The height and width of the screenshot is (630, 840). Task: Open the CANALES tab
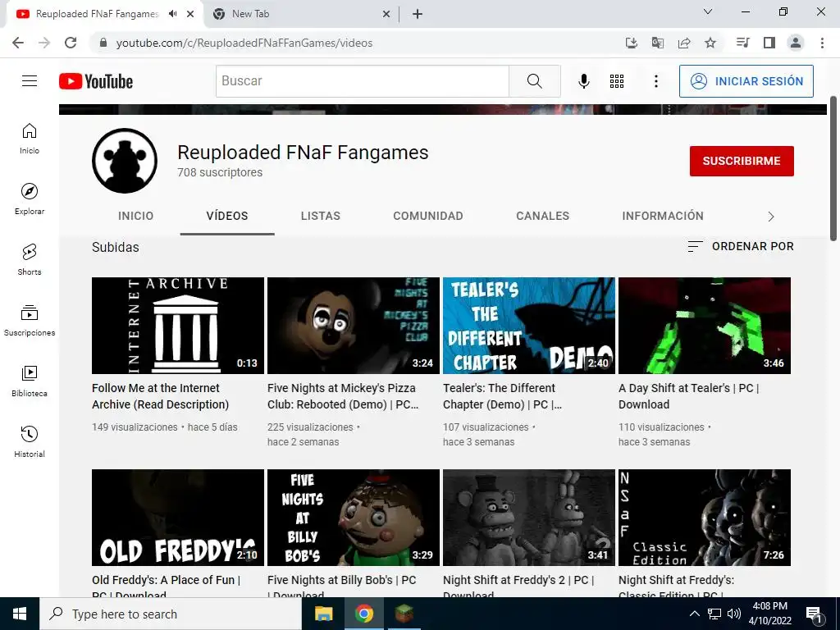(x=543, y=216)
